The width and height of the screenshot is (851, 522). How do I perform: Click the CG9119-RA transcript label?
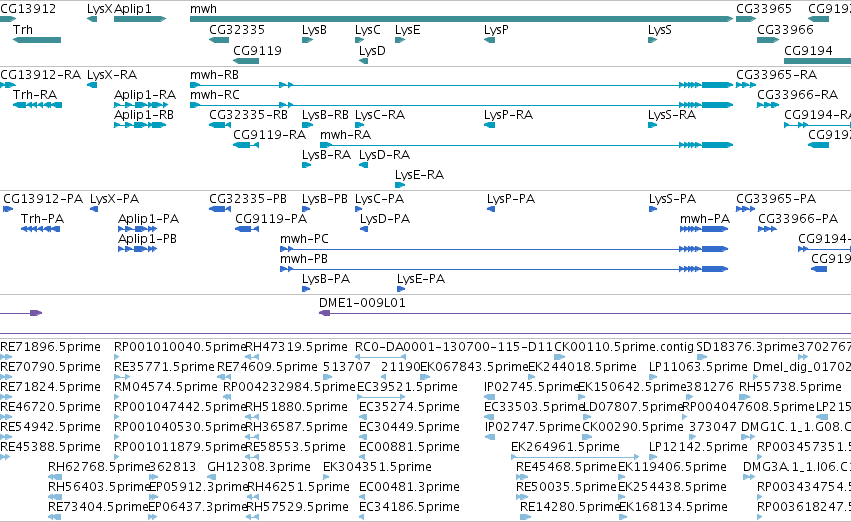270,134
